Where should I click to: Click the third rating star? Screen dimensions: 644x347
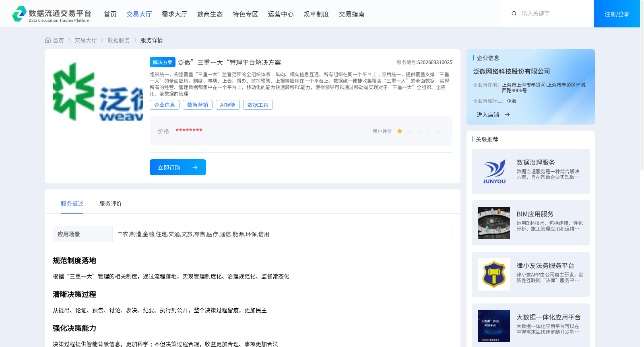coord(419,131)
